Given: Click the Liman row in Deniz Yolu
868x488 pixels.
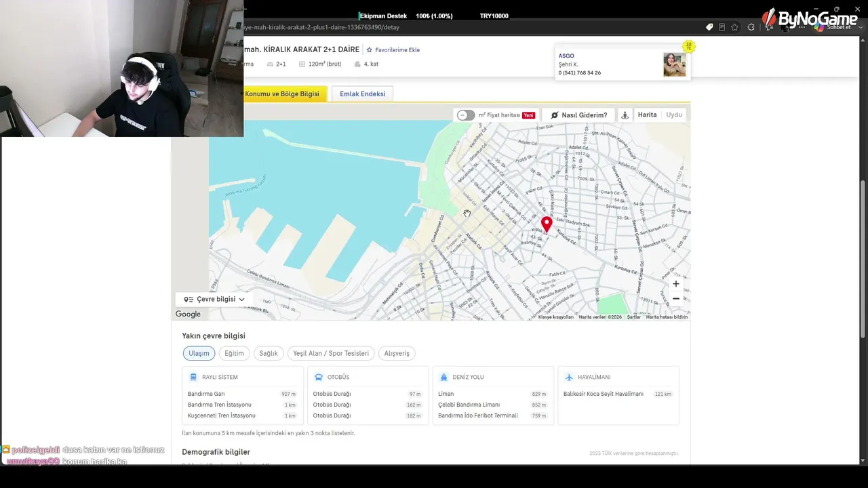Looking at the screenshot, I should click(x=493, y=394).
